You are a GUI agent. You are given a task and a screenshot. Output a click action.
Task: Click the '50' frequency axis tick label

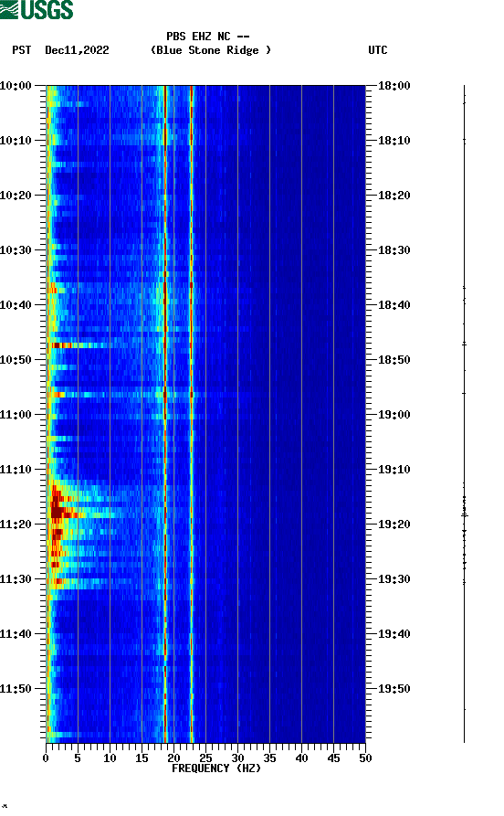(365, 758)
